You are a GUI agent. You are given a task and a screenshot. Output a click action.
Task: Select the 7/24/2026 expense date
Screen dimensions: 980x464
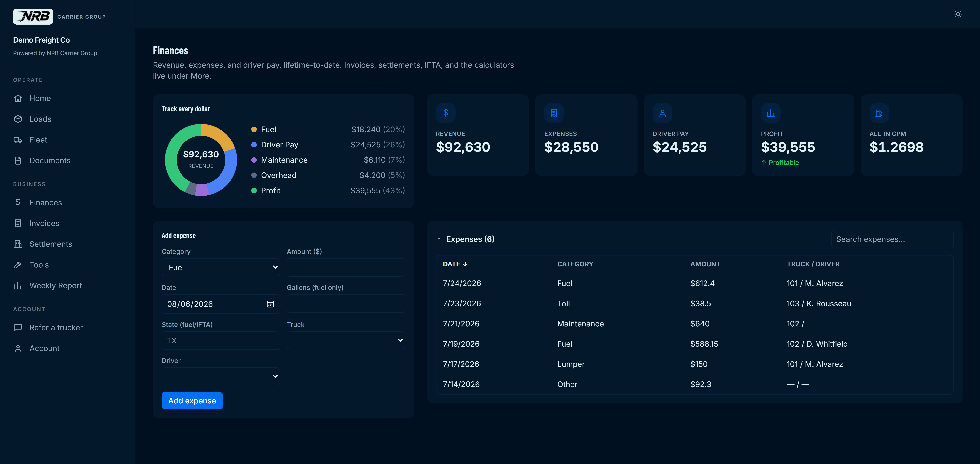462,283
